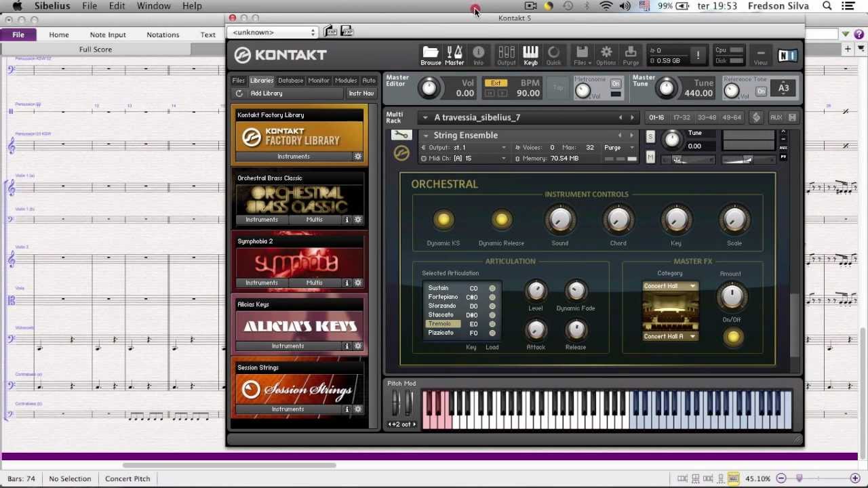Solo the String Ensemble instrument
This screenshot has width=868, height=488.
click(x=650, y=138)
